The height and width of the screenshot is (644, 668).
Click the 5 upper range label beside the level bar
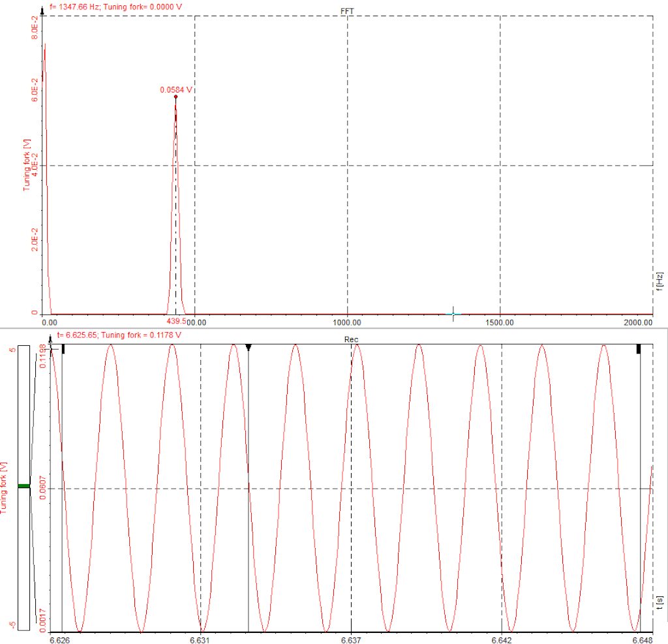click(x=13, y=350)
